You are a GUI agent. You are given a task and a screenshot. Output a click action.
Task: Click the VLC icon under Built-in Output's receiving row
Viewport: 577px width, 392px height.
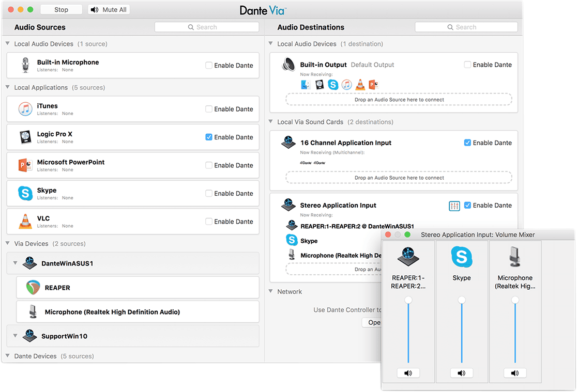coord(360,84)
